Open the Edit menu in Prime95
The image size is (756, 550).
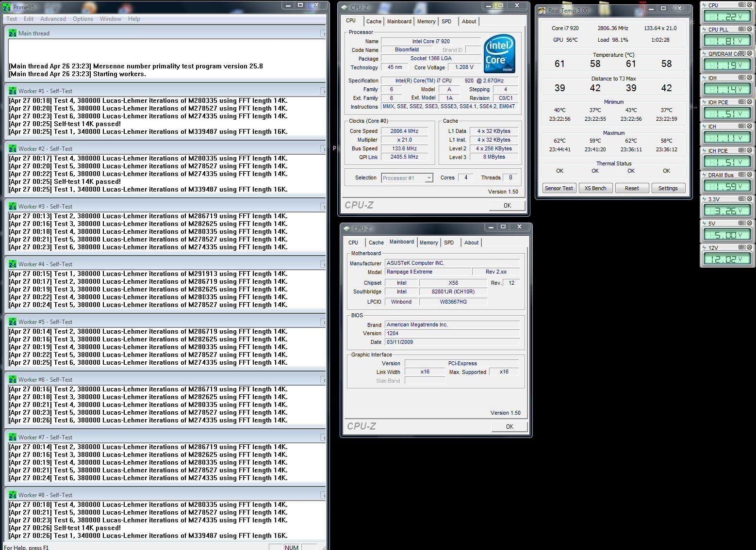point(29,19)
